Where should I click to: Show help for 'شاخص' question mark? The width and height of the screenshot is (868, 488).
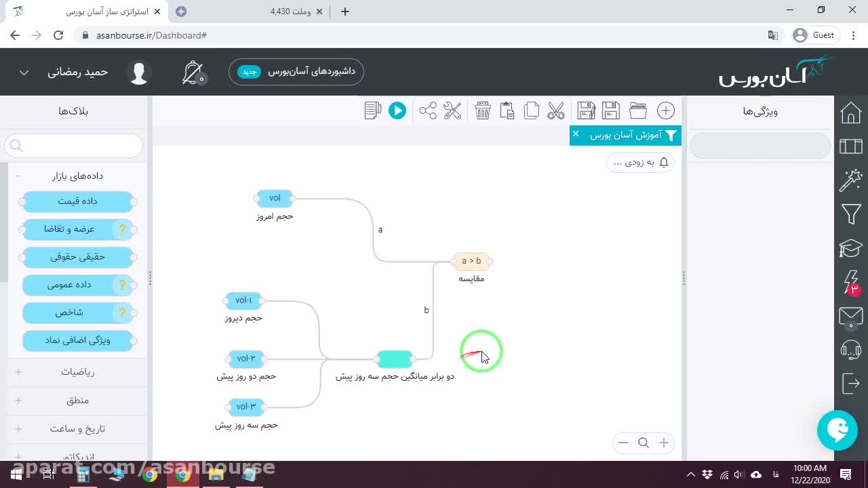point(123,313)
